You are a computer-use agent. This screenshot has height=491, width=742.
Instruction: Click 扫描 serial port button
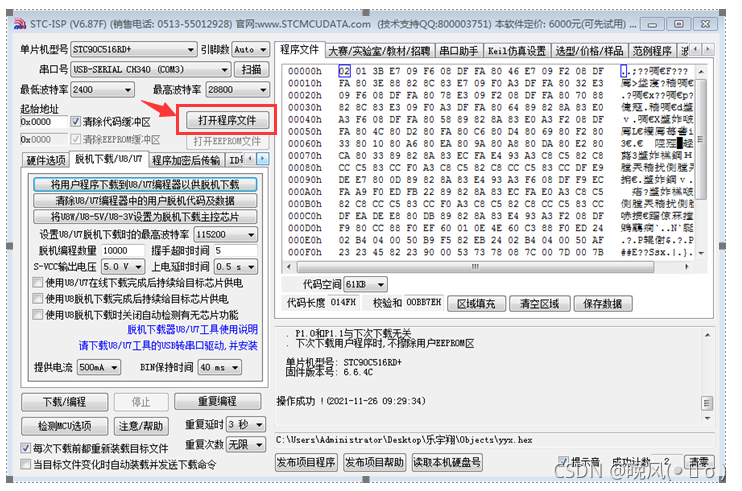251,70
